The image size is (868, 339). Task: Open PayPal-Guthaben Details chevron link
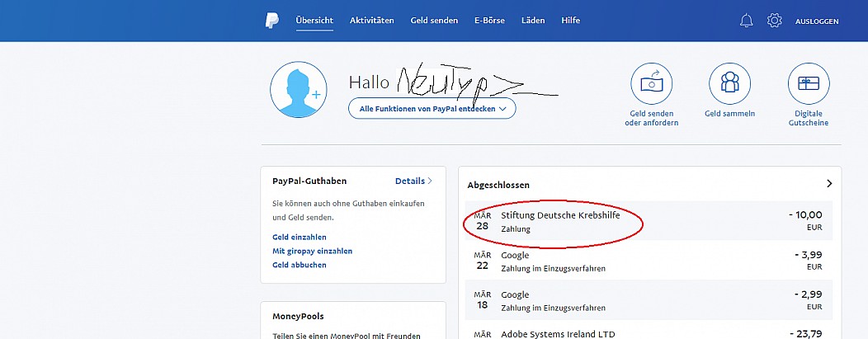[x=413, y=181]
